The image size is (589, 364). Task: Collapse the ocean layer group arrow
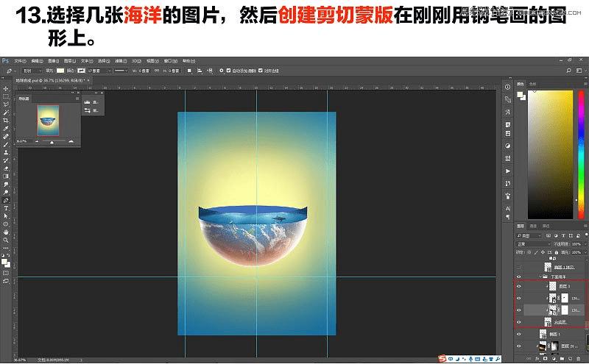(540, 276)
